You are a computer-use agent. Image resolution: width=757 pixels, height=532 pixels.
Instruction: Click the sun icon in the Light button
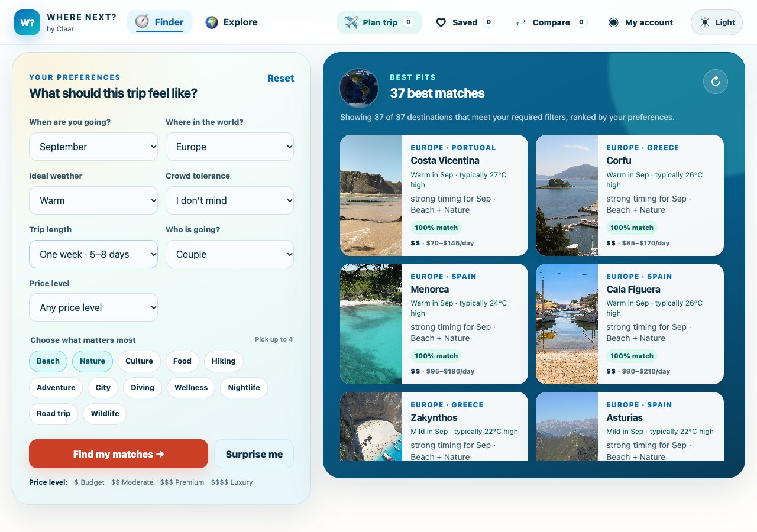pos(704,22)
